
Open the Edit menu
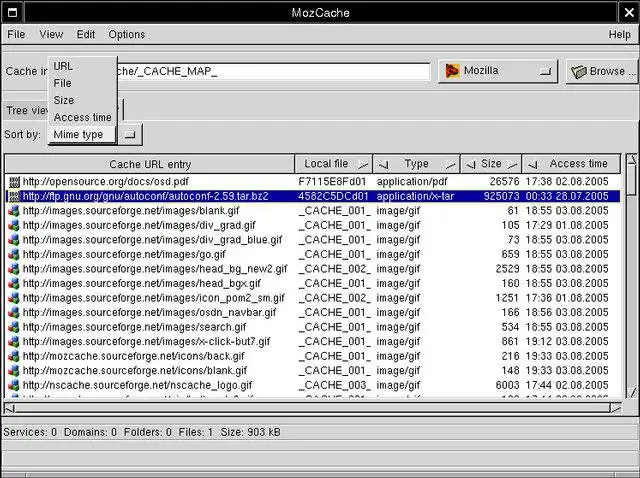point(86,34)
